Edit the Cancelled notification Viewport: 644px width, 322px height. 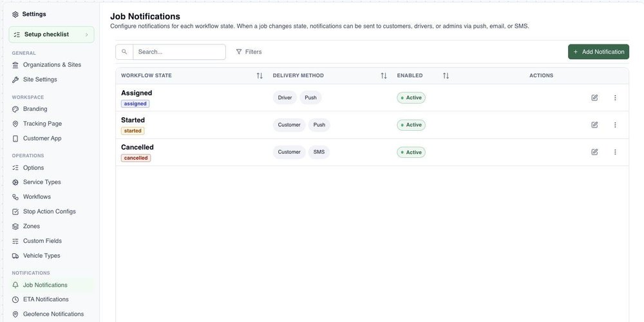pos(594,152)
